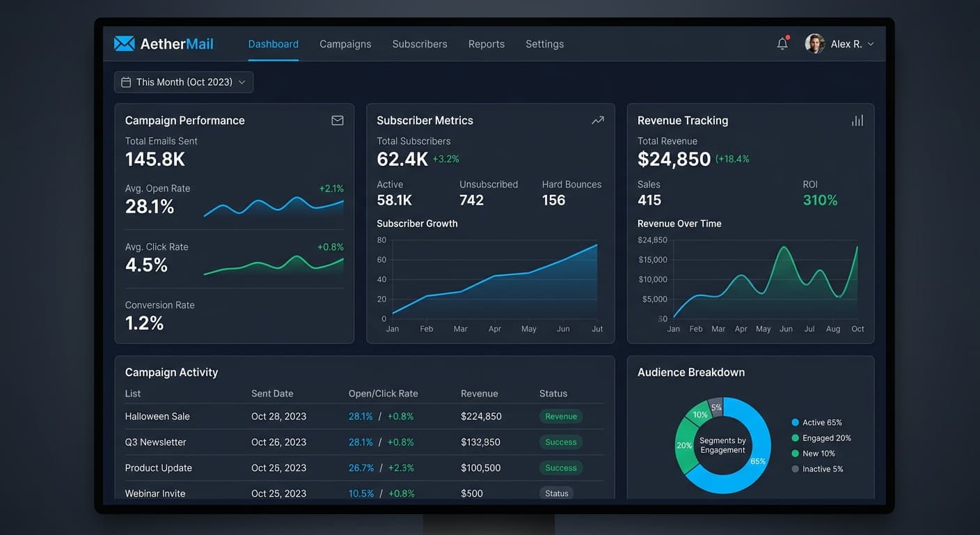This screenshot has width=980, height=535.
Task: Click the calendar icon in the date filter
Action: (x=126, y=82)
